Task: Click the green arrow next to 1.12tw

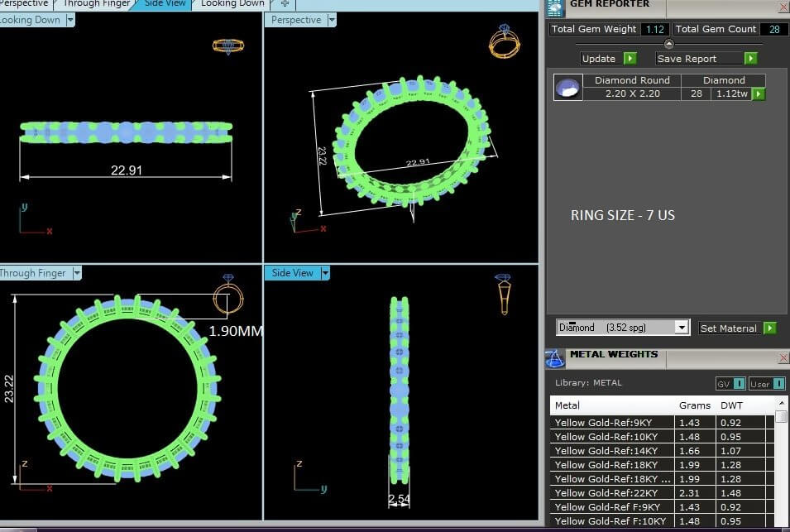Action: pos(759,94)
